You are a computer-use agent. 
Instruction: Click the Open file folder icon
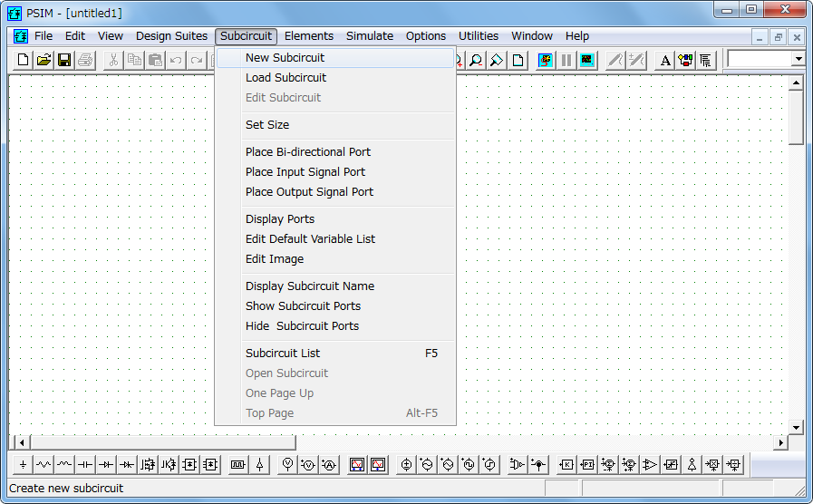click(x=44, y=60)
